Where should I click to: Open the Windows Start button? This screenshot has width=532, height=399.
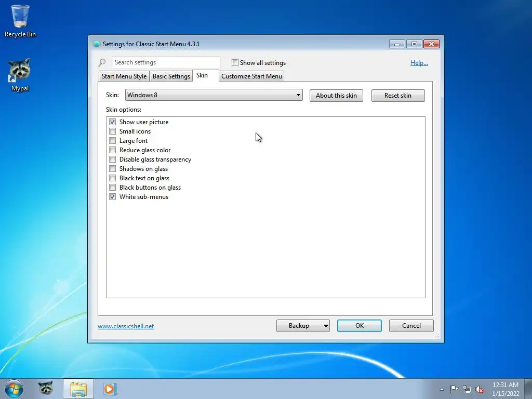14,389
